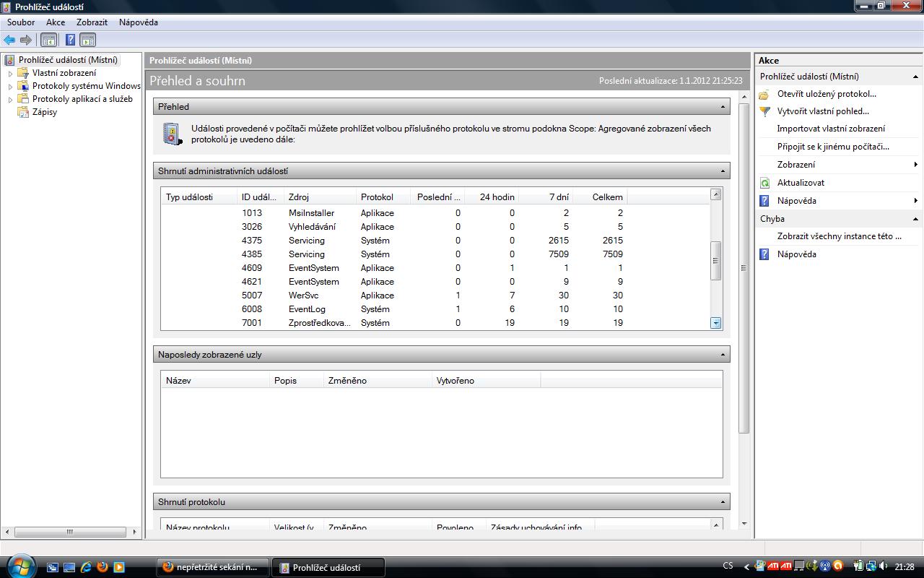
Task: Open the Zobrazit menu
Action: (x=92, y=22)
